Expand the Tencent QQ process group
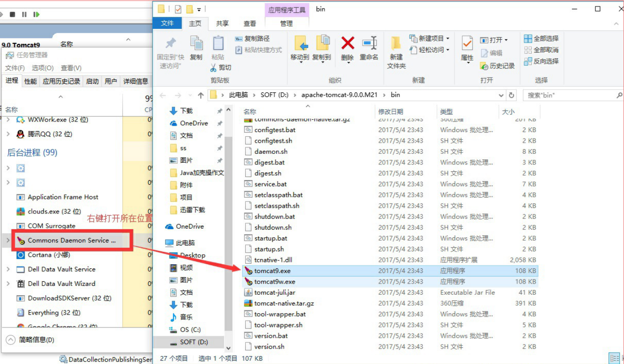 (x=8, y=134)
